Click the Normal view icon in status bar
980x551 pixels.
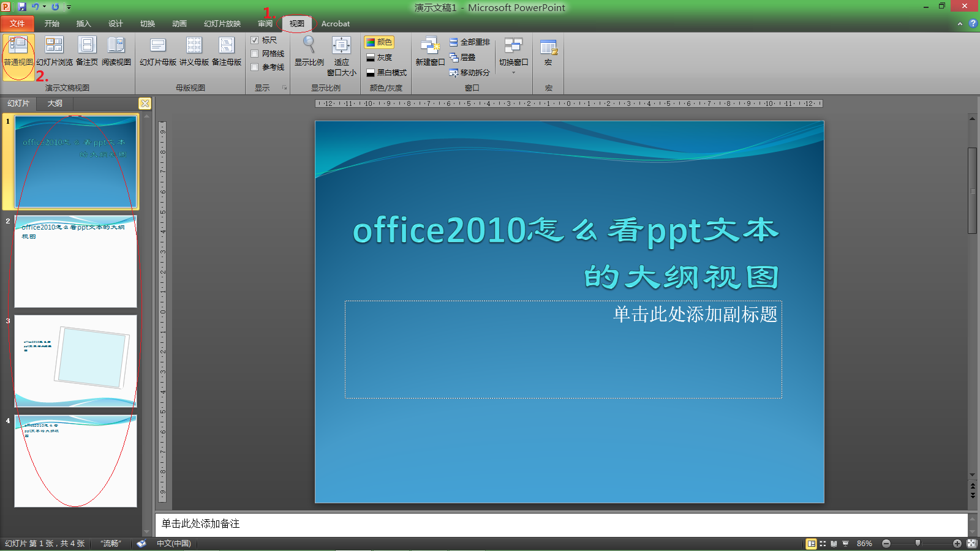(811, 544)
